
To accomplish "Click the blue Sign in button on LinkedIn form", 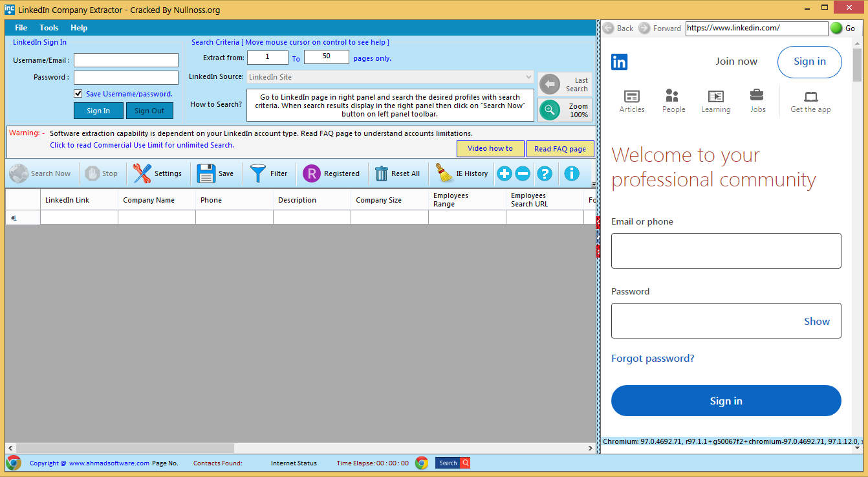I will (726, 401).
